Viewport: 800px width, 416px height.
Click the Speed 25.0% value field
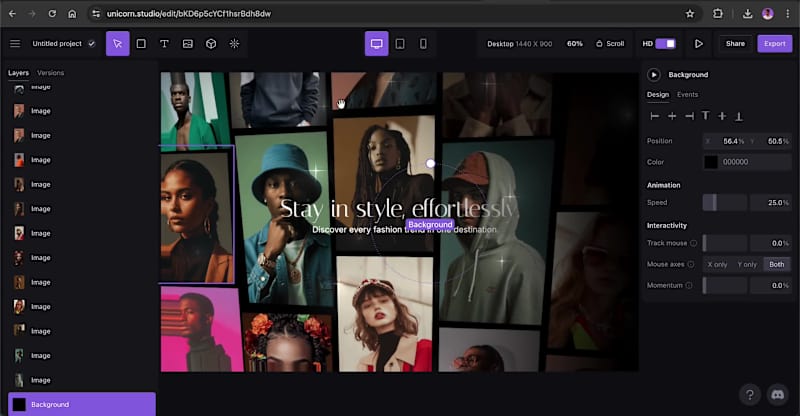770,203
